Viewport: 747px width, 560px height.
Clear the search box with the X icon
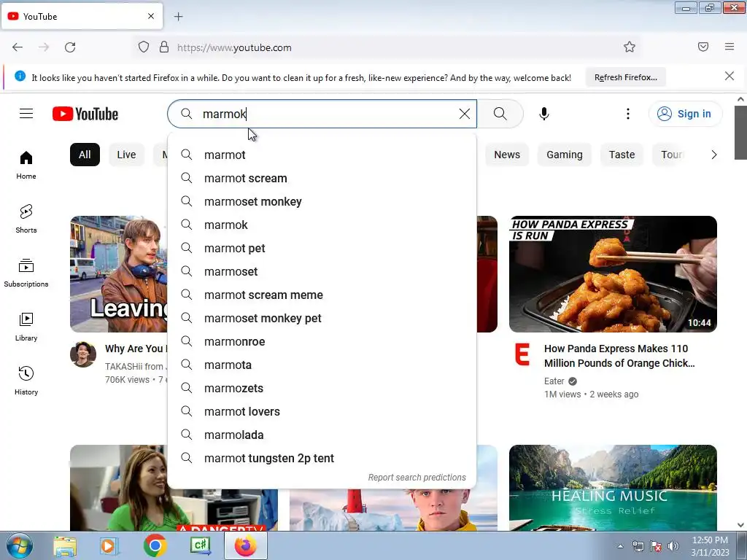point(465,114)
